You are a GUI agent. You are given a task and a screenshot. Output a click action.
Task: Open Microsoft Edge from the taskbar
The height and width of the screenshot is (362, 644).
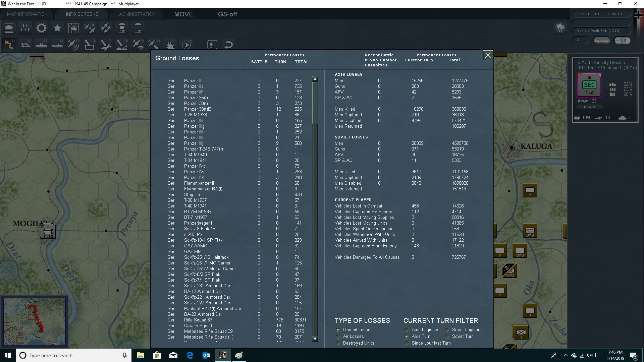tap(190, 355)
